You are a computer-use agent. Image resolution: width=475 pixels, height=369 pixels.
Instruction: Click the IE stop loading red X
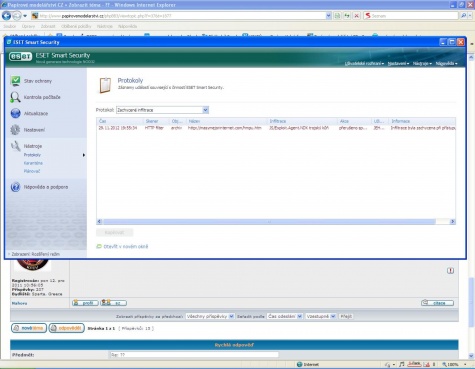(356, 16)
